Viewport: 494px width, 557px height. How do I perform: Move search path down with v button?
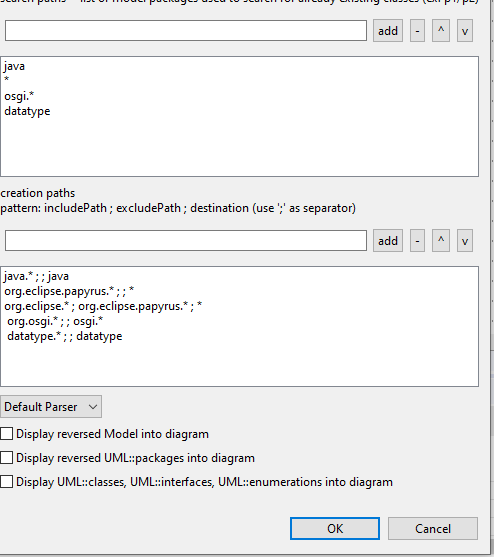point(465,31)
